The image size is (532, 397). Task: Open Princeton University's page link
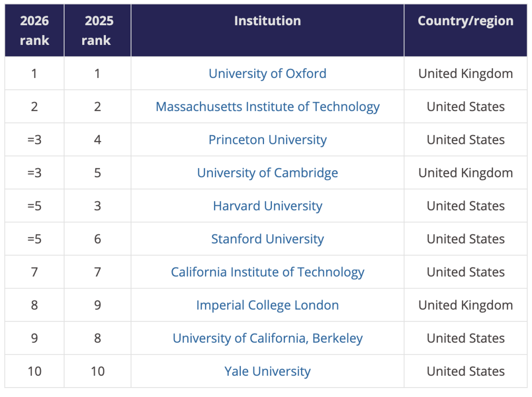(267, 140)
